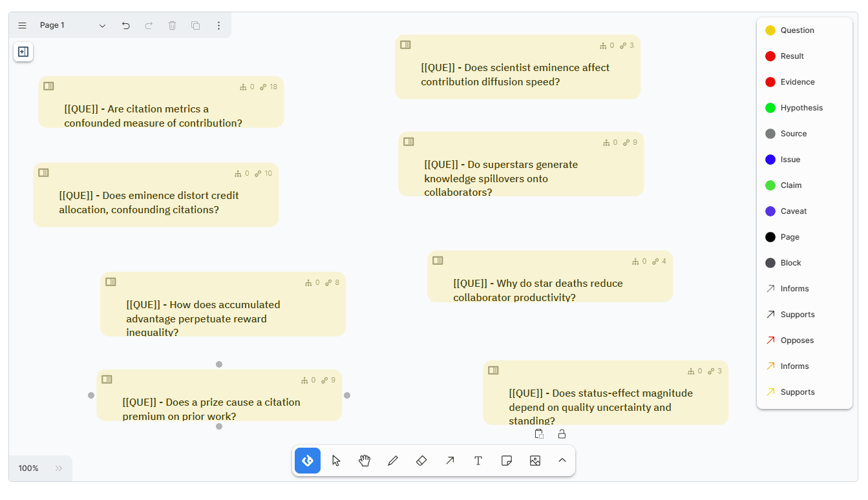This screenshot has width=868, height=500.
Task: Open sidebar icon on prize citation card
Action: [107, 379]
